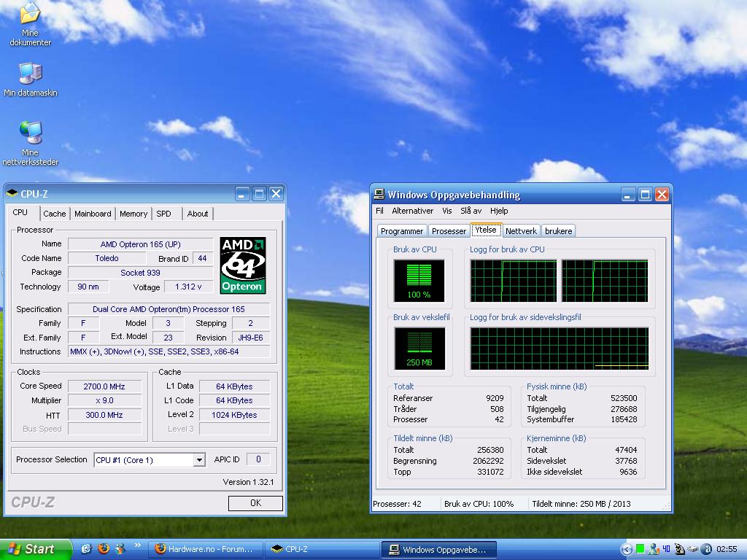Maximize the Windows Oppgavebehandling window
The height and width of the screenshot is (560, 747).
tap(645, 194)
